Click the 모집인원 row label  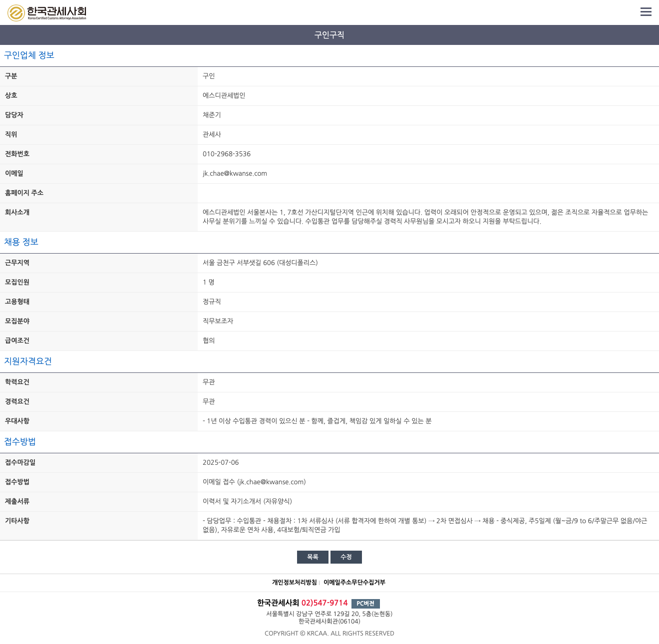(x=17, y=282)
